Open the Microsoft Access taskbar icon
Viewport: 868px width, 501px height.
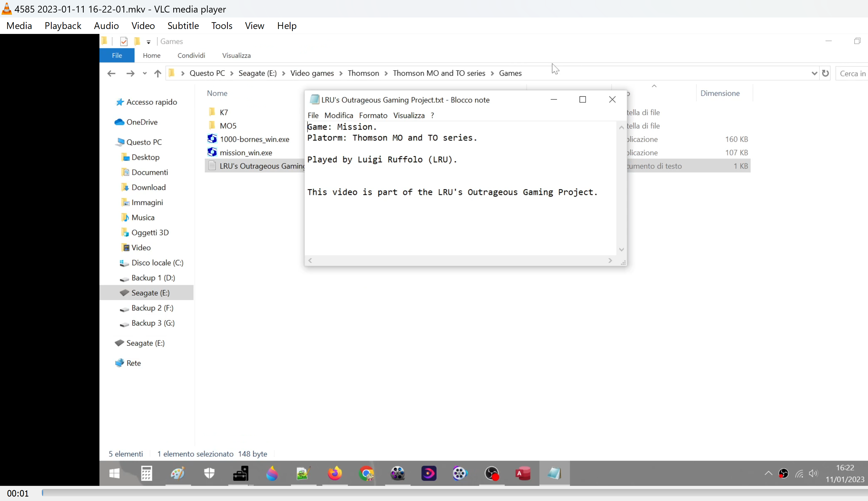pyautogui.click(x=523, y=474)
